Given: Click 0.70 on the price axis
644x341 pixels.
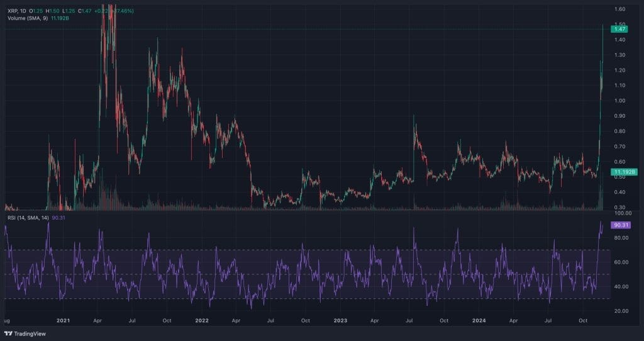Looking at the screenshot, I should click(x=619, y=147).
